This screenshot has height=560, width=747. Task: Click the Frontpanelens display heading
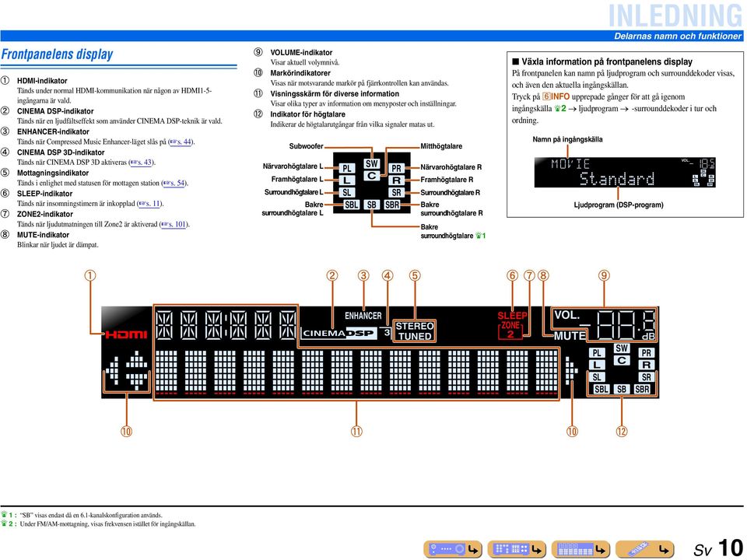tap(57, 54)
